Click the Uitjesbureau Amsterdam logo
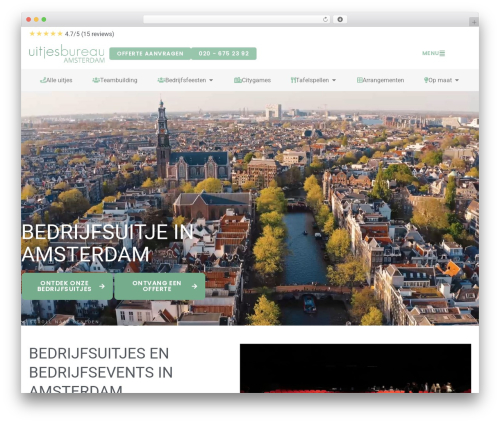Viewport: 500px width, 423px height. 67,54
